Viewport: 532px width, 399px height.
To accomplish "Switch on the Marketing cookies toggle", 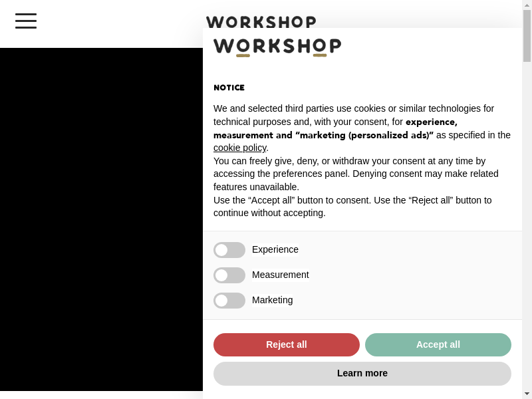I will [x=229, y=301].
